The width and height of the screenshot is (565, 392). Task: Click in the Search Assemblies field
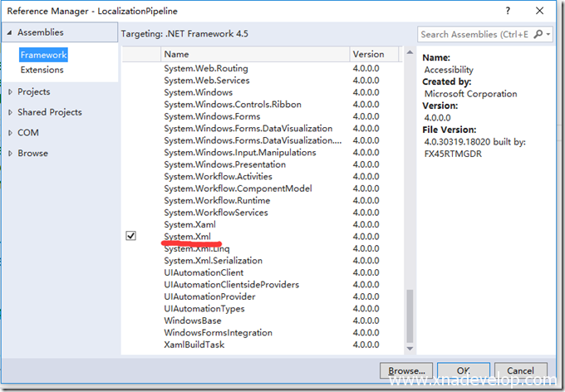click(x=474, y=34)
